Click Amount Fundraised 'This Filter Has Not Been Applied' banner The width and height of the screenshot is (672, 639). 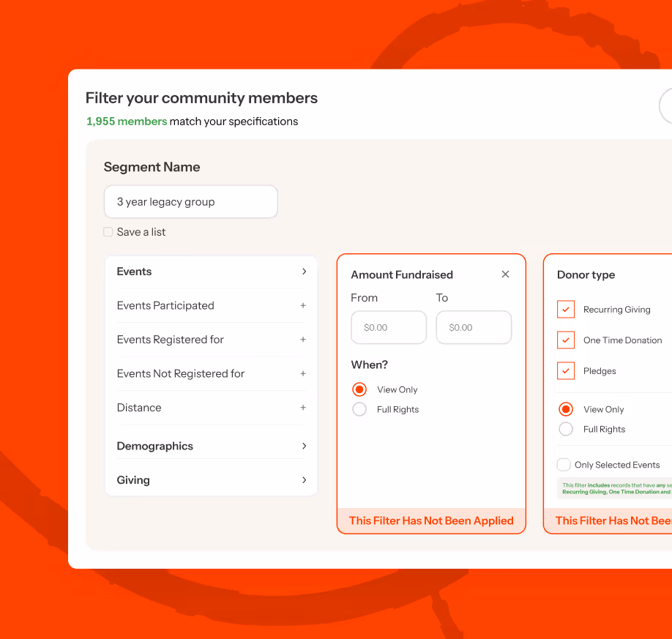click(x=431, y=520)
